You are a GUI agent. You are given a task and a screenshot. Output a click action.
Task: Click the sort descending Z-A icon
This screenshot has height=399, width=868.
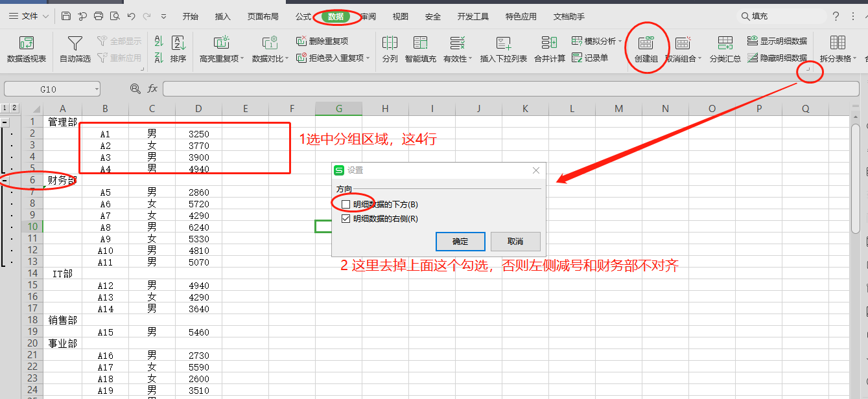159,58
